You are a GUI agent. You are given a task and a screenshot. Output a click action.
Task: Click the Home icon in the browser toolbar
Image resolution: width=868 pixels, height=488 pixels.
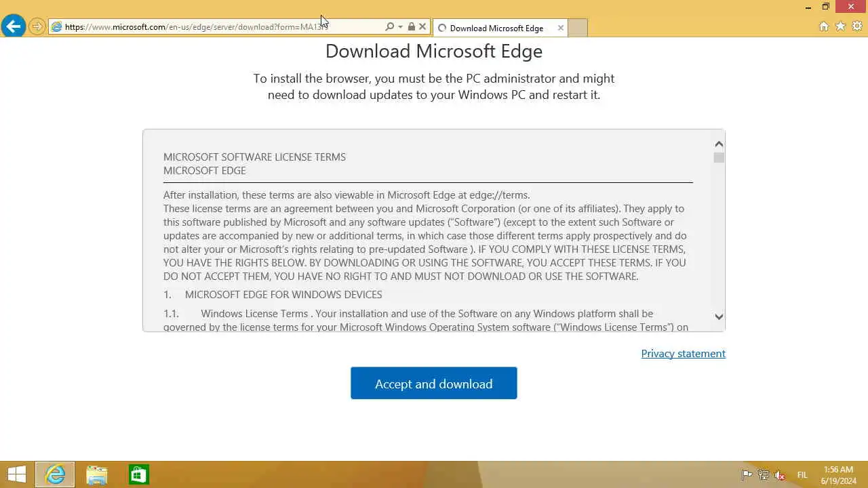click(824, 26)
